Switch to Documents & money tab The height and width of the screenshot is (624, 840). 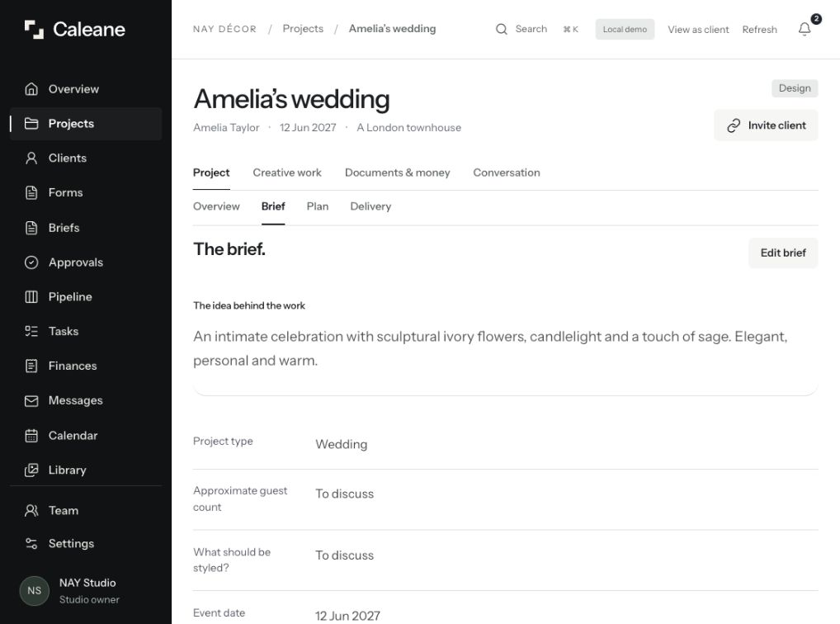pyautogui.click(x=398, y=173)
